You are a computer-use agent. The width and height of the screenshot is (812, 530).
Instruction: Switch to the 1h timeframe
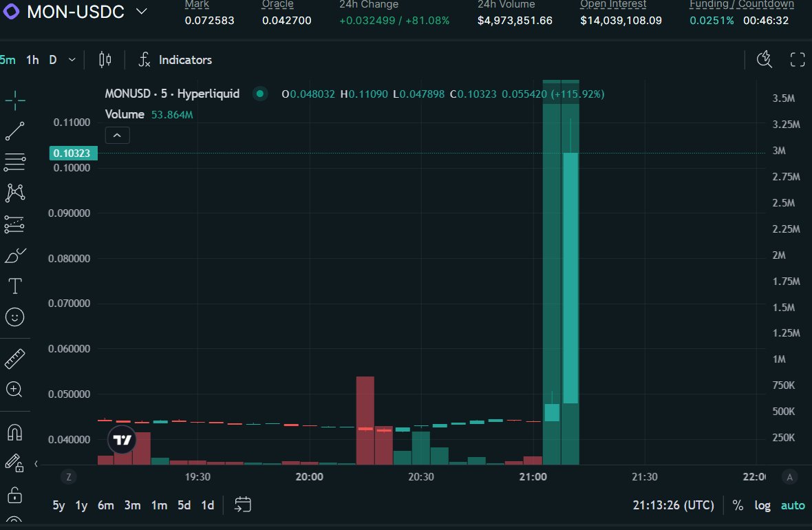coord(32,60)
